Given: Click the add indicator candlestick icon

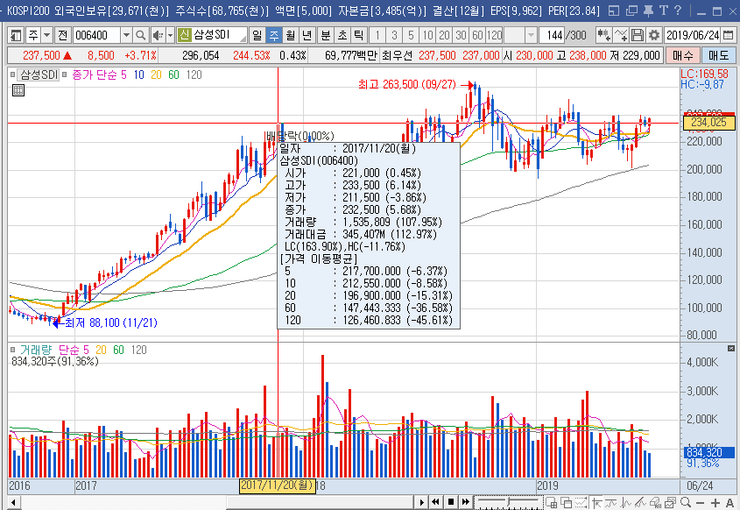Looking at the screenshot, I should [x=604, y=35].
